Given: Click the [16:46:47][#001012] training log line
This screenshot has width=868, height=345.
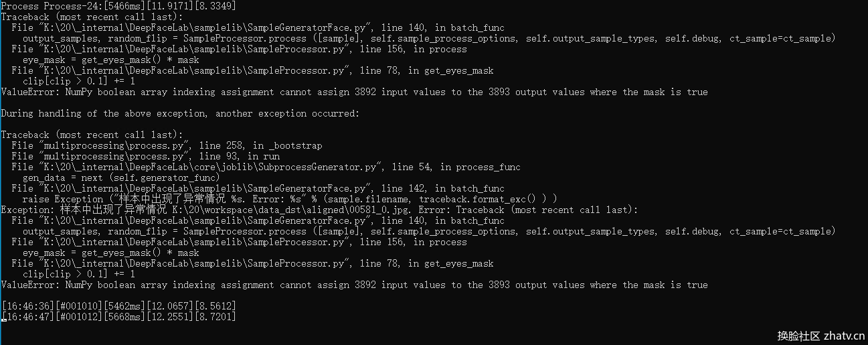Looking at the screenshot, I should pyautogui.click(x=118, y=317).
